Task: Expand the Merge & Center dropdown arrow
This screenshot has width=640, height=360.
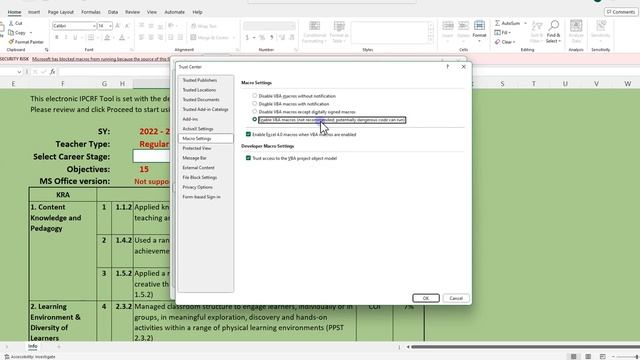Action: coord(233,38)
